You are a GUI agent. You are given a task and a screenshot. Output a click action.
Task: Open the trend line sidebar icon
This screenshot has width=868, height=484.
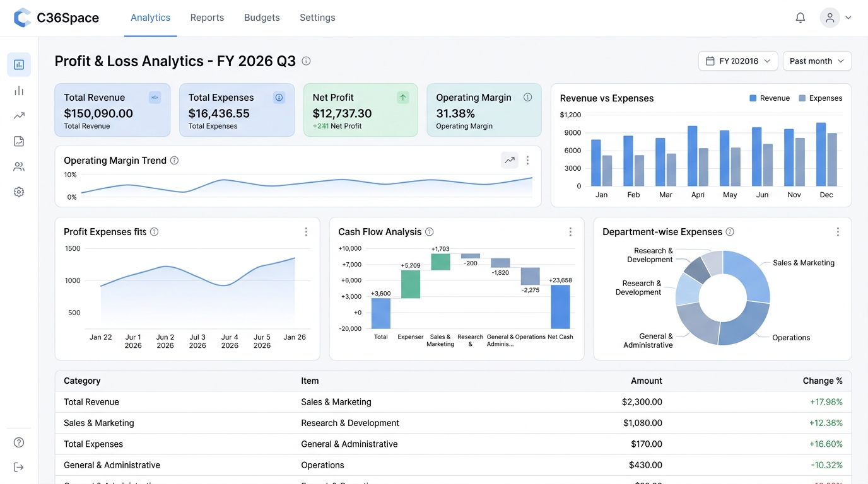19,116
